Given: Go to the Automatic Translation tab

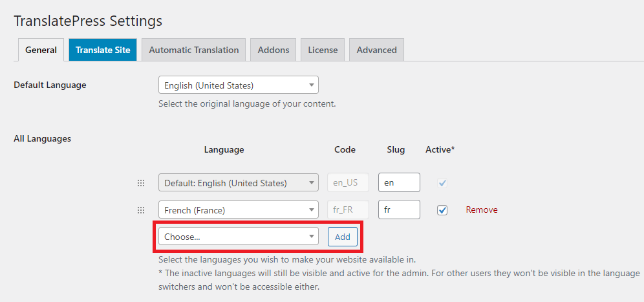Looking at the screenshot, I should (194, 50).
